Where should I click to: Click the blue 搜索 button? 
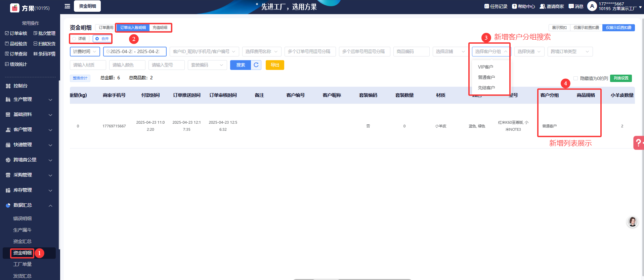pos(241,65)
